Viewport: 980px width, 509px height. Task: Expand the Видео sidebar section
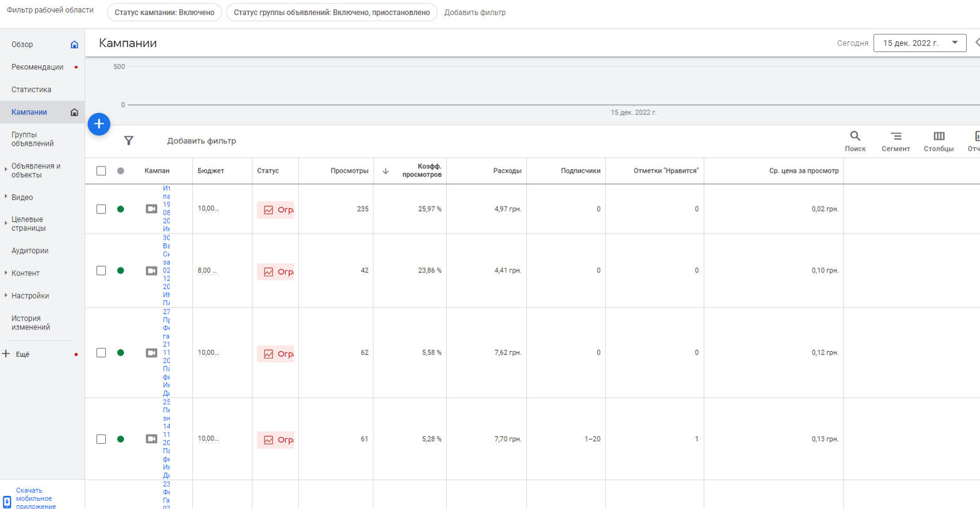tap(6, 197)
